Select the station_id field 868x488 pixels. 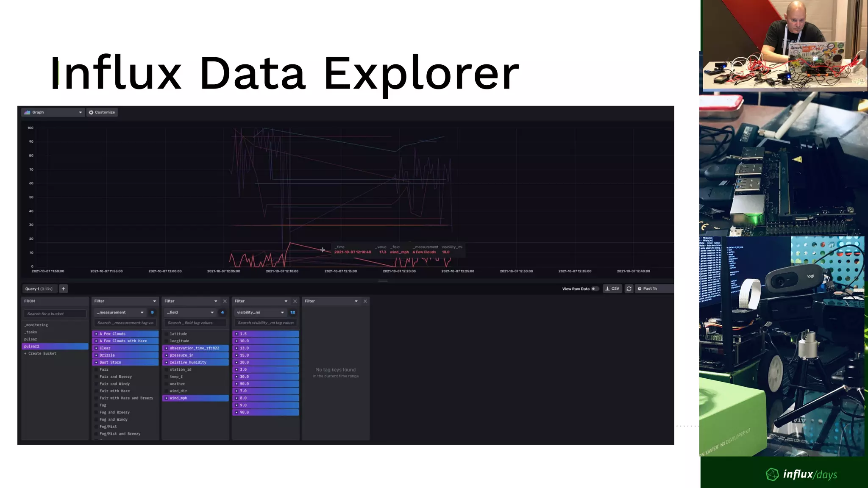click(195, 370)
